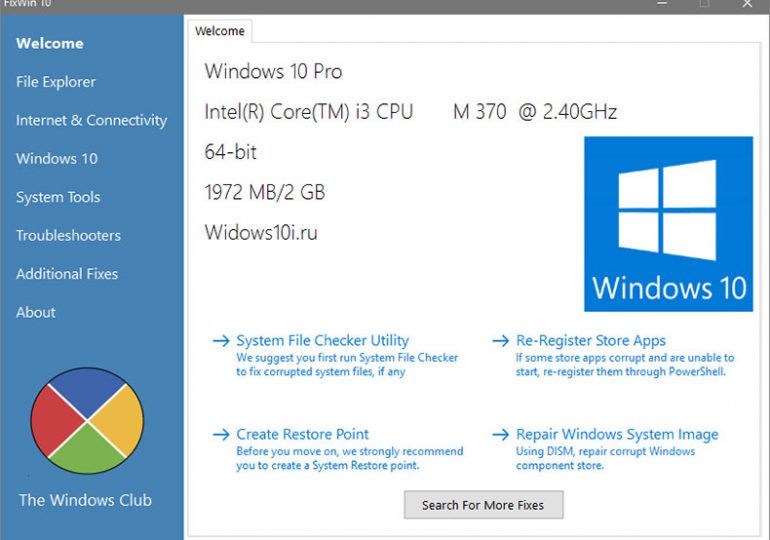Launch the Repair Windows System Image link
770x540 pixels.
pos(616,435)
